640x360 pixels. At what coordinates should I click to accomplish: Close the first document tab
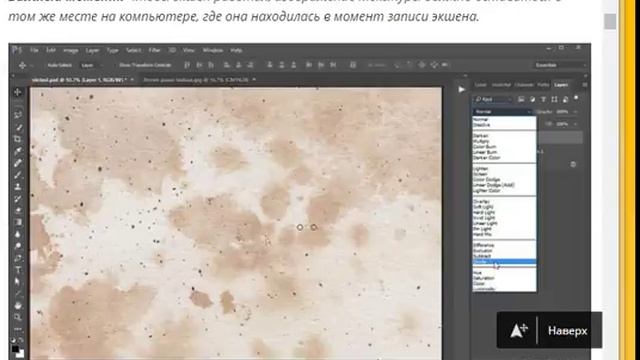[x=132, y=80]
